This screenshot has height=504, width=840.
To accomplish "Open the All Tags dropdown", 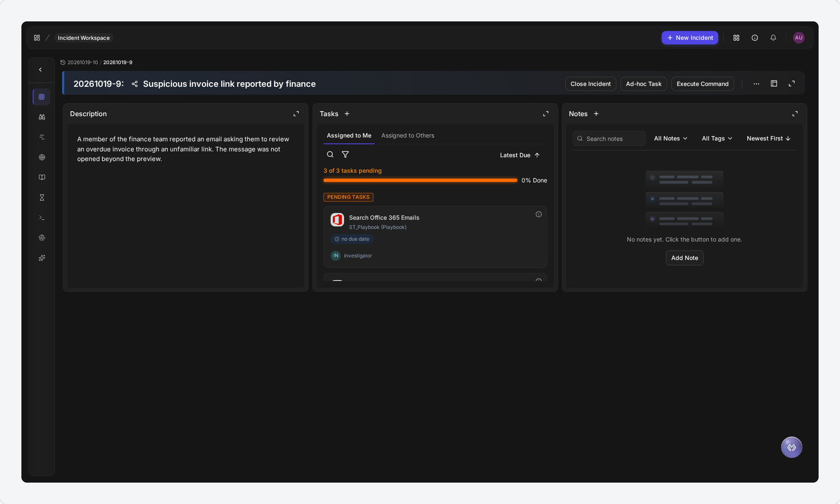I will click(x=717, y=138).
